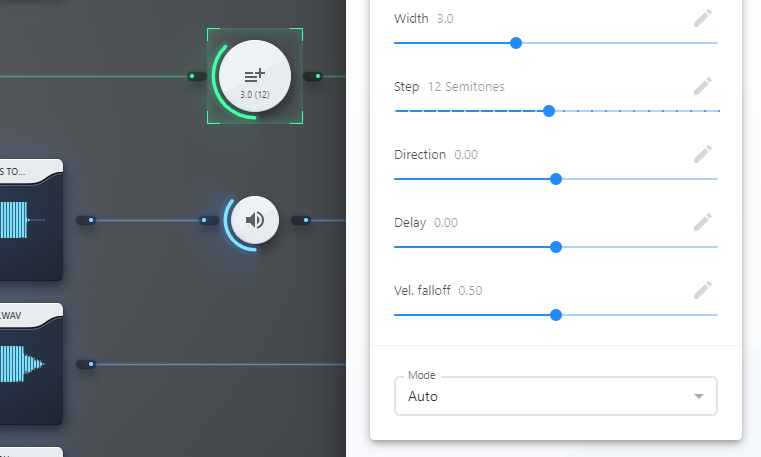
Task: Click the '12 Semitones' step value
Action: pyautogui.click(x=466, y=86)
